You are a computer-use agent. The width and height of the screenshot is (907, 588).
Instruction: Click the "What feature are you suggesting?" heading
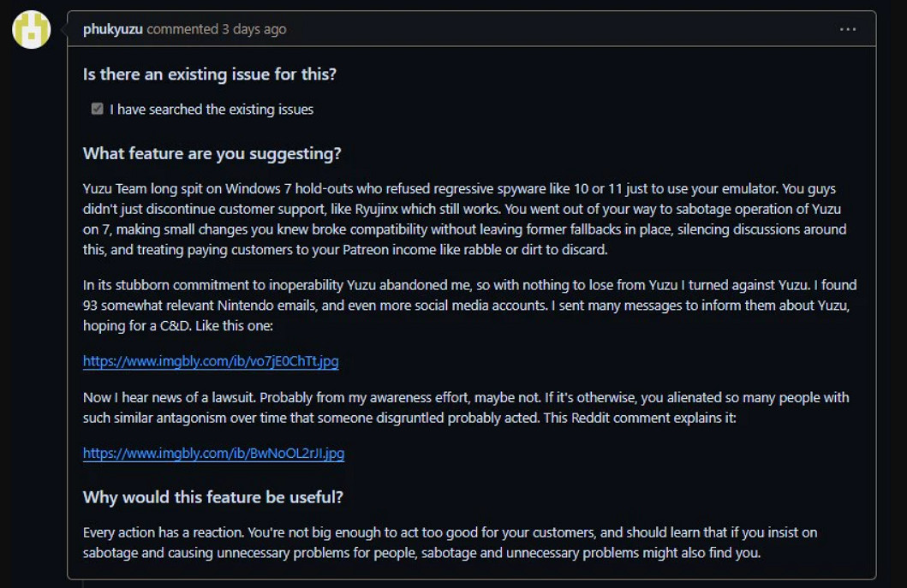pos(212,154)
